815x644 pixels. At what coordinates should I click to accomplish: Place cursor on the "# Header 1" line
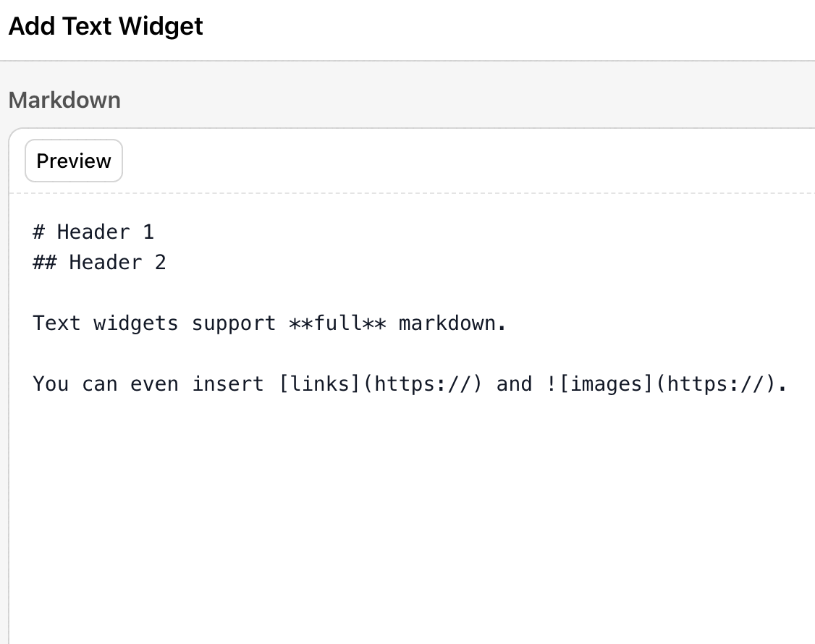[105, 232]
